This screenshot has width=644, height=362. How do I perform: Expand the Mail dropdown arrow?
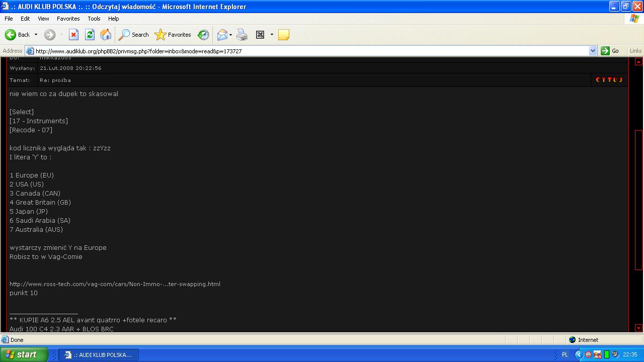pyautogui.click(x=230, y=35)
